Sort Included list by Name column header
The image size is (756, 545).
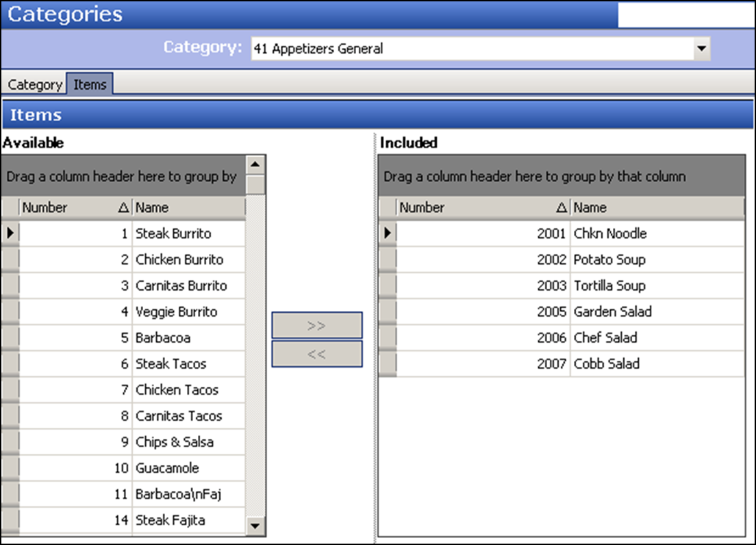[x=657, y=207]
